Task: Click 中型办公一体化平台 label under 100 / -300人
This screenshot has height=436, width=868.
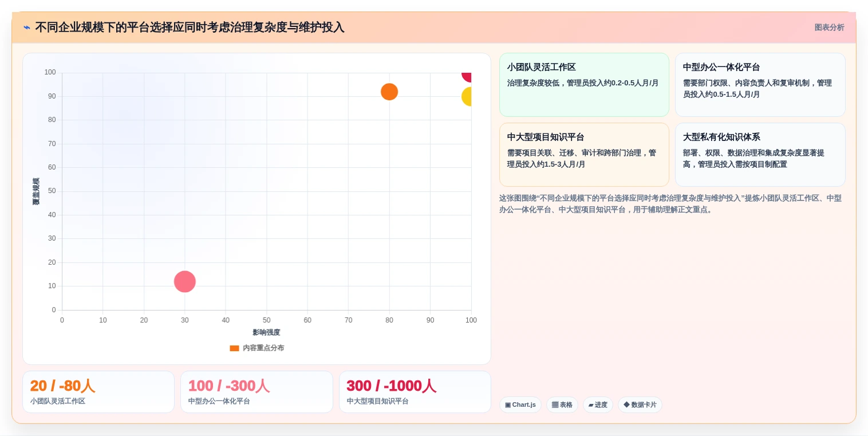Action: tap(219, 401)
